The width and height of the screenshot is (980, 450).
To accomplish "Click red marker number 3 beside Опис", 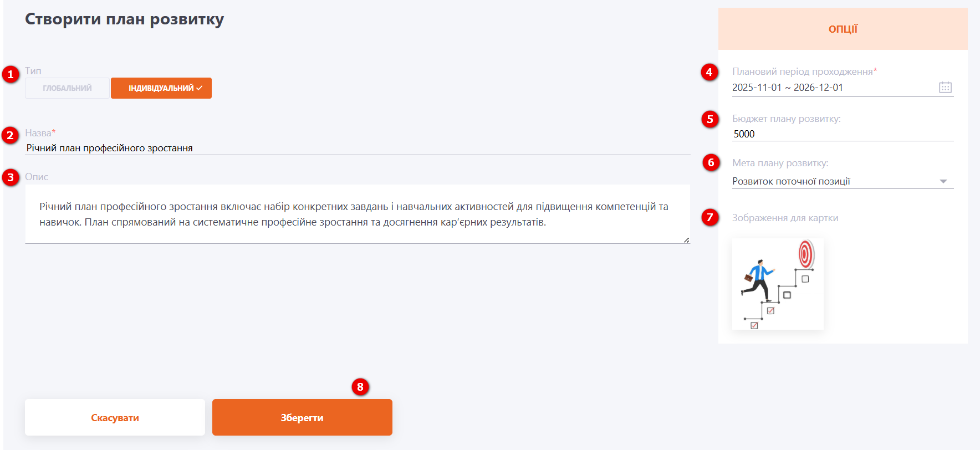I will click(11, 177).
